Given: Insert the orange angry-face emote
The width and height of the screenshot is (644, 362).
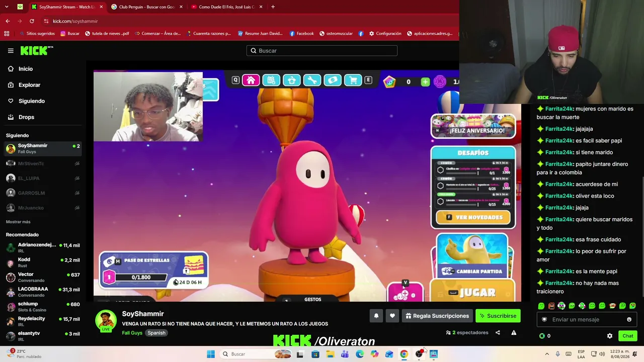Looking at the screenshot, I should 551,306.
